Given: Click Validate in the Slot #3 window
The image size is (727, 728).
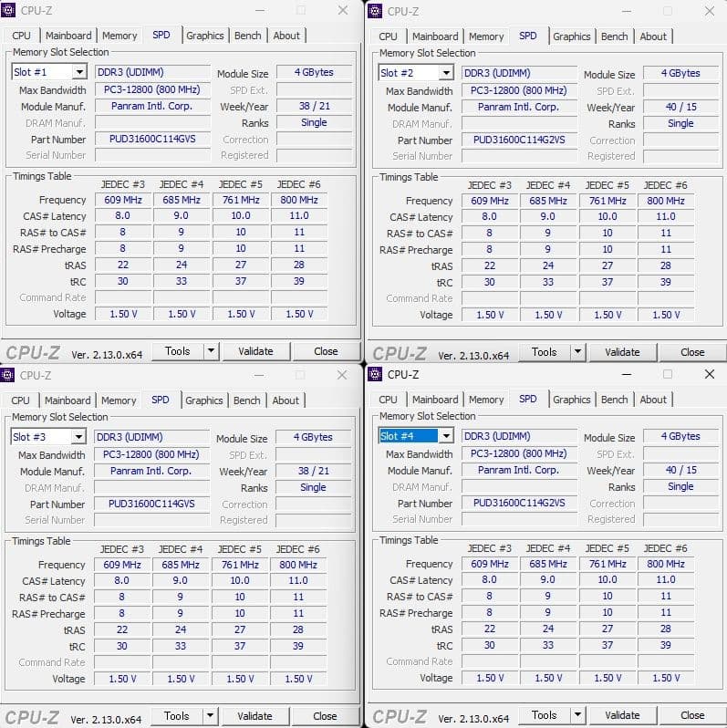Looking at the screenshot, I should [x=254, y=716].
